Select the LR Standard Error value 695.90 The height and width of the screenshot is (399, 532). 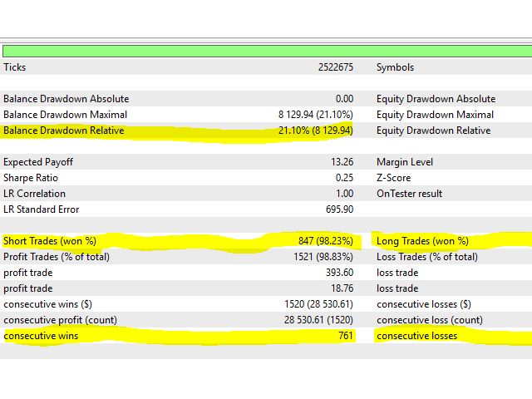tap(337, 209)
